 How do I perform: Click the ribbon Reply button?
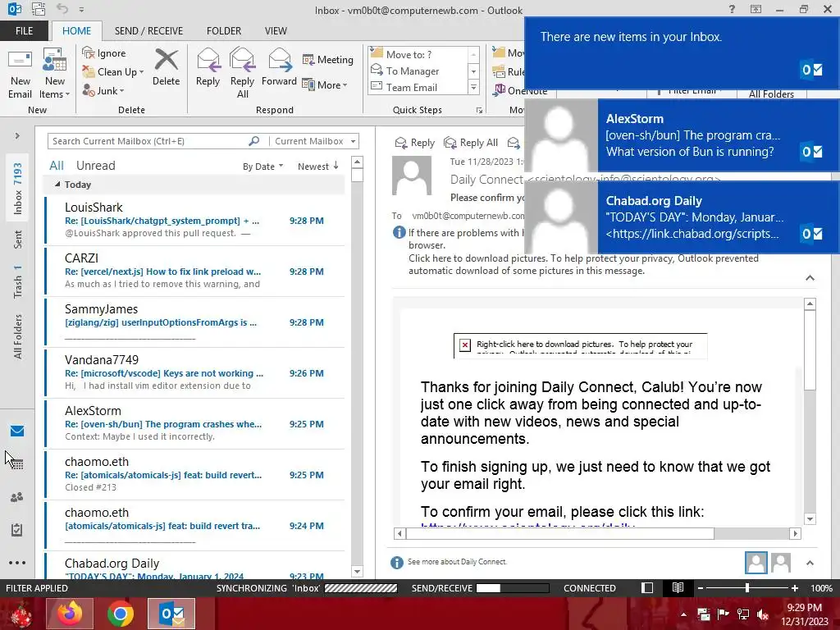(x=208, y=67)
